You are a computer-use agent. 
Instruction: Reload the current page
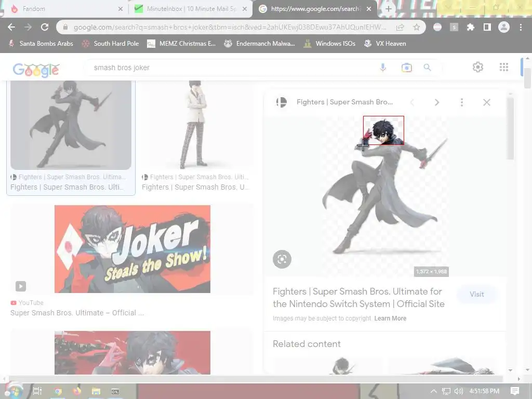point(45,27)
